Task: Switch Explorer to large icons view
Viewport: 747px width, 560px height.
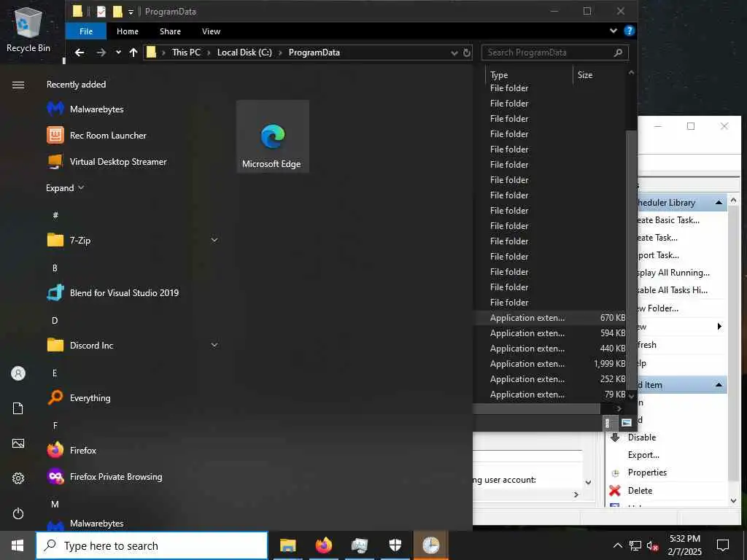Action: tap(626, 423)
